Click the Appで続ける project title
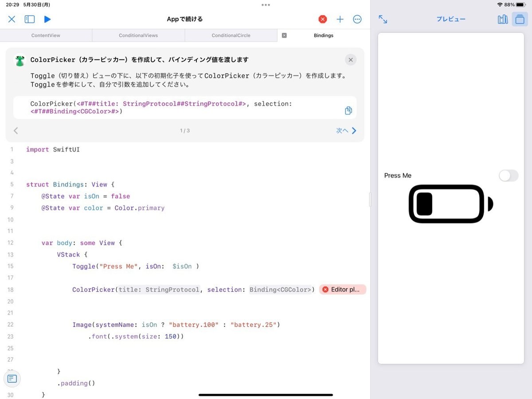Viewport: 532px width, 399px height. coord(185,19)
